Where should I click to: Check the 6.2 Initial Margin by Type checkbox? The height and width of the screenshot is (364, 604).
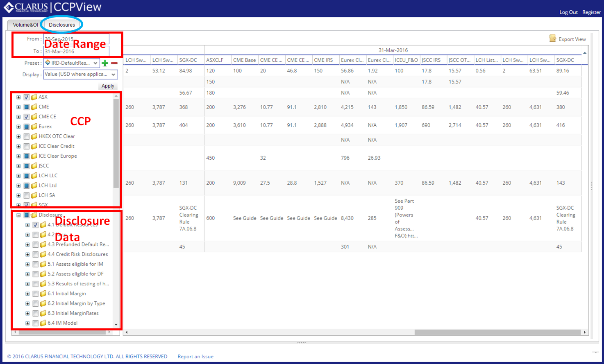[36, 303]
